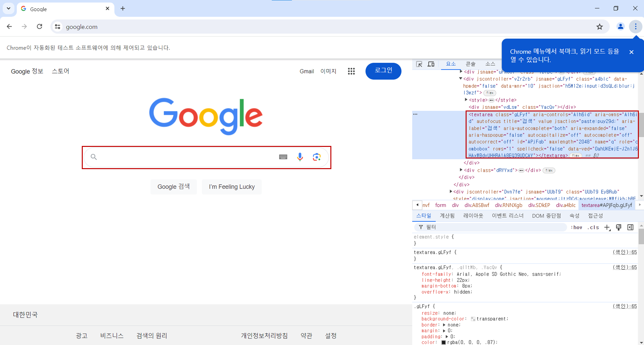Expand the style element node
The height and width of the screenshot is (345, 644).
[466, 100]
